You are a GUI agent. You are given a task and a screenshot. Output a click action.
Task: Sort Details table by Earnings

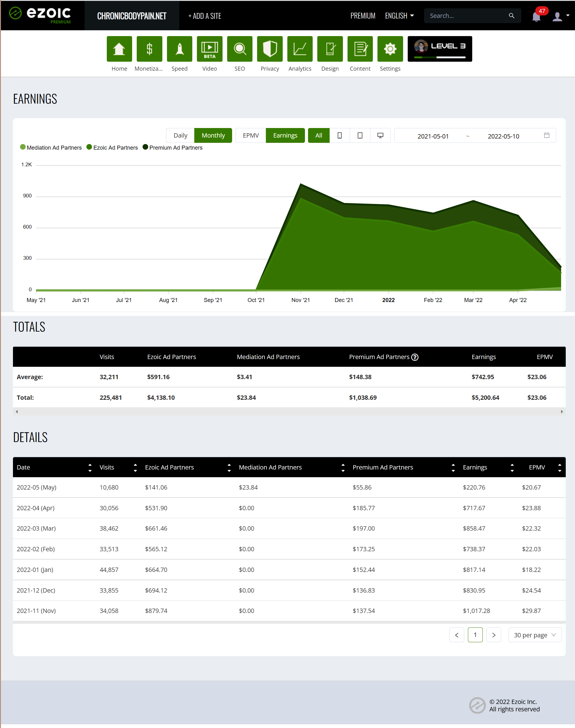click(x=512, y=468)
